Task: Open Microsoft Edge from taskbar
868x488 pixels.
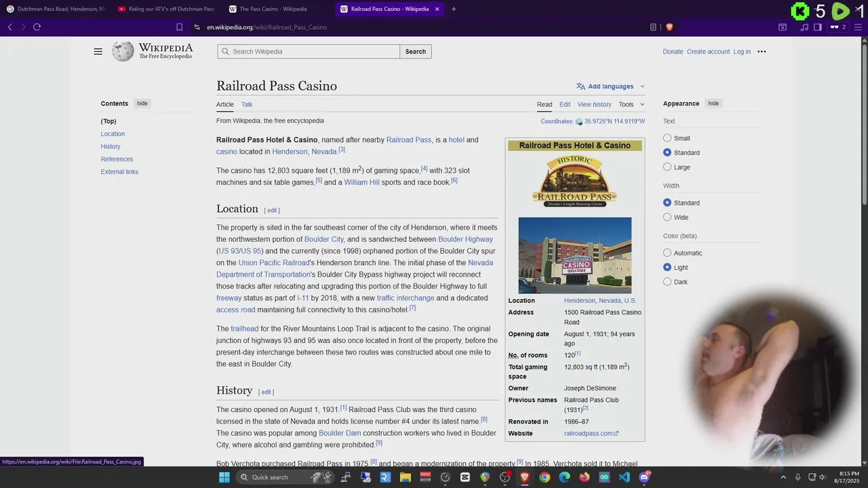Action: pyautogui.click(x=564, y=477)
